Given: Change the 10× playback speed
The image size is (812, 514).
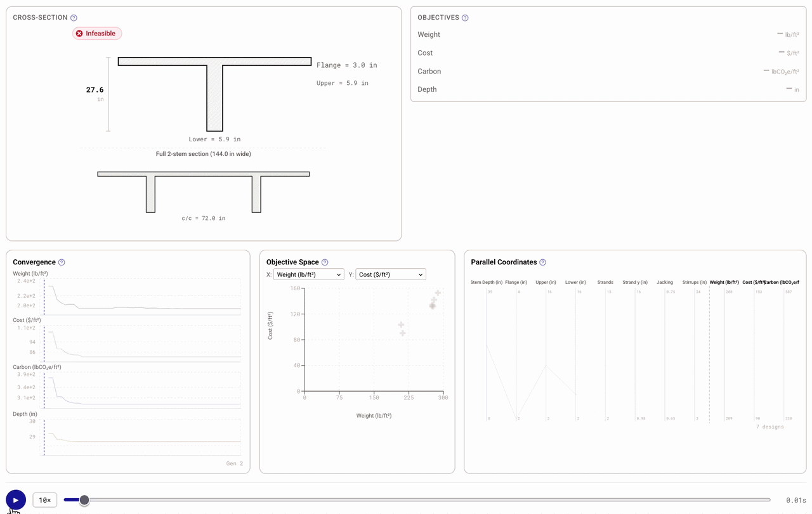Looking at the screenshot, I should pos(45,500).
